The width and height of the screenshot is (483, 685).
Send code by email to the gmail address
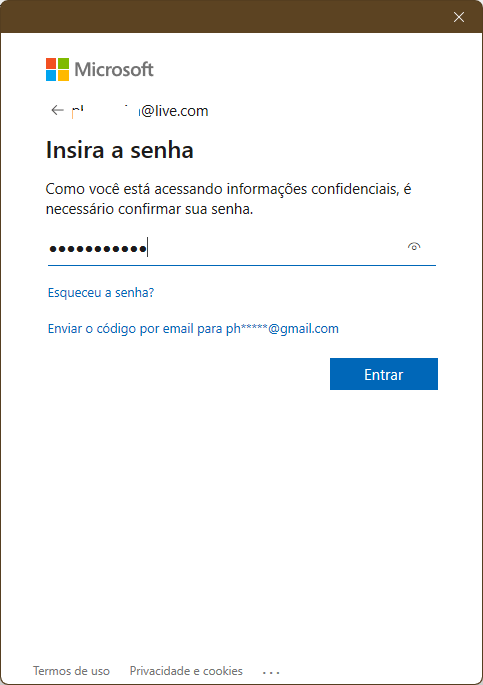click(x=193, y=329)
